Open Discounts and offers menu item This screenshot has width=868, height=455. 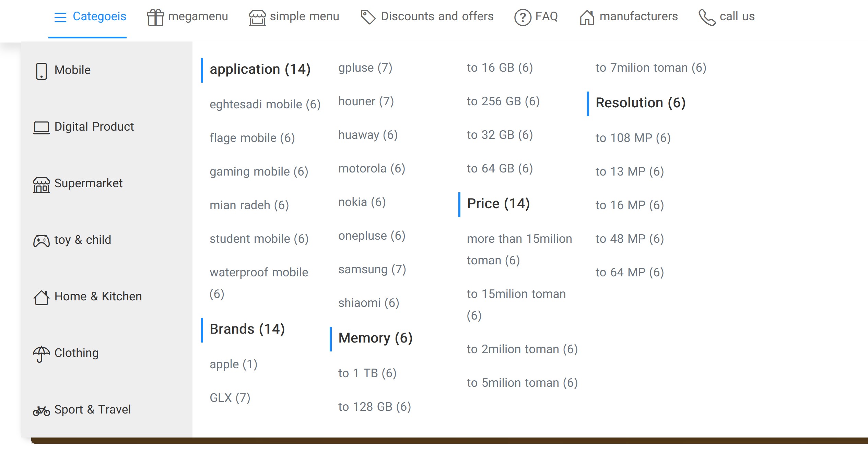coord(437,16)
